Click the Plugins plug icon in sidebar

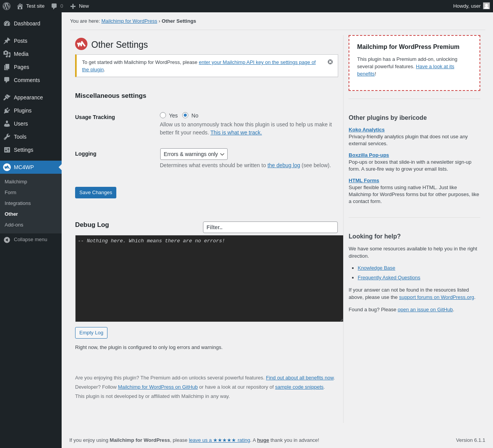click(x=7, y=111)
